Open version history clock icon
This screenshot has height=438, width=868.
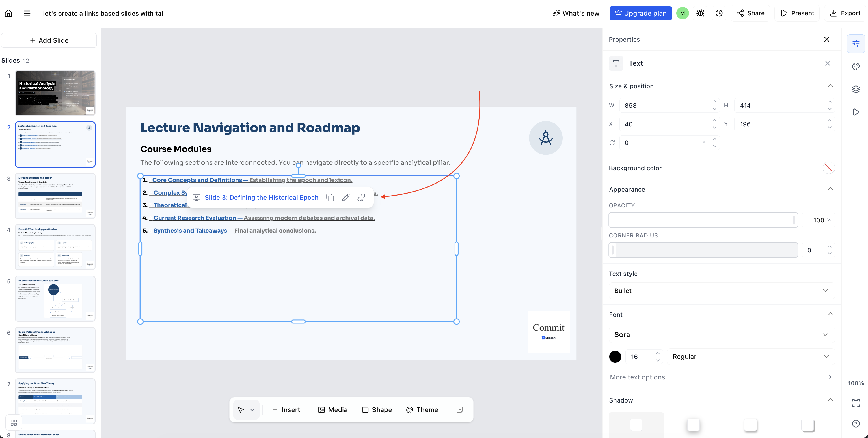[x=719, y=13]
